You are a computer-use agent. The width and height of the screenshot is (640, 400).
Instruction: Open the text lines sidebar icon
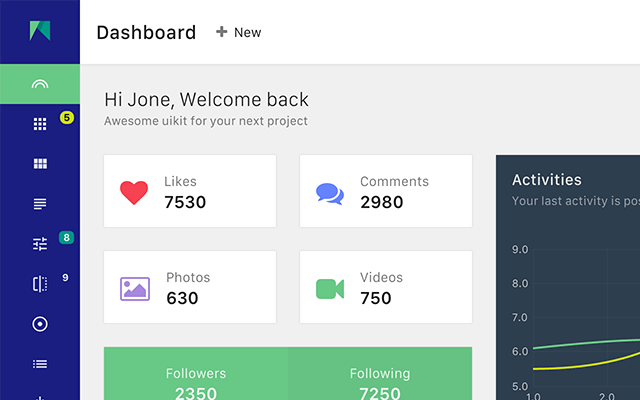(x=40, y=204)
